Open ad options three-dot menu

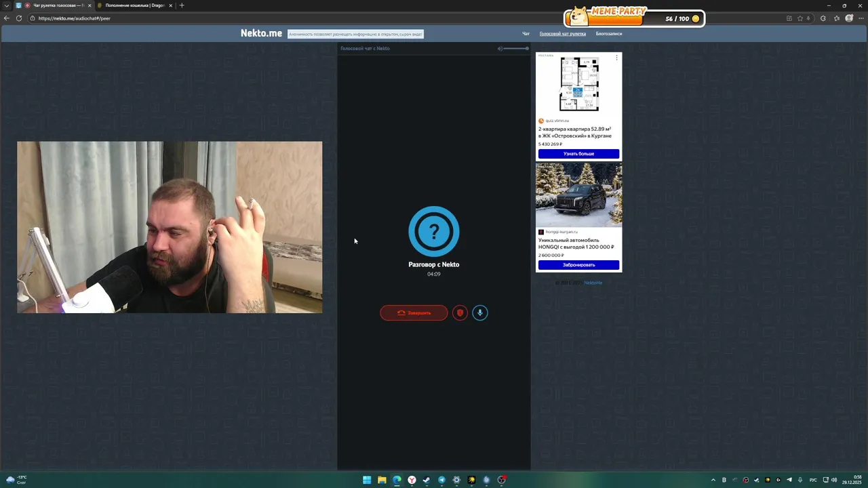(616, 58)
